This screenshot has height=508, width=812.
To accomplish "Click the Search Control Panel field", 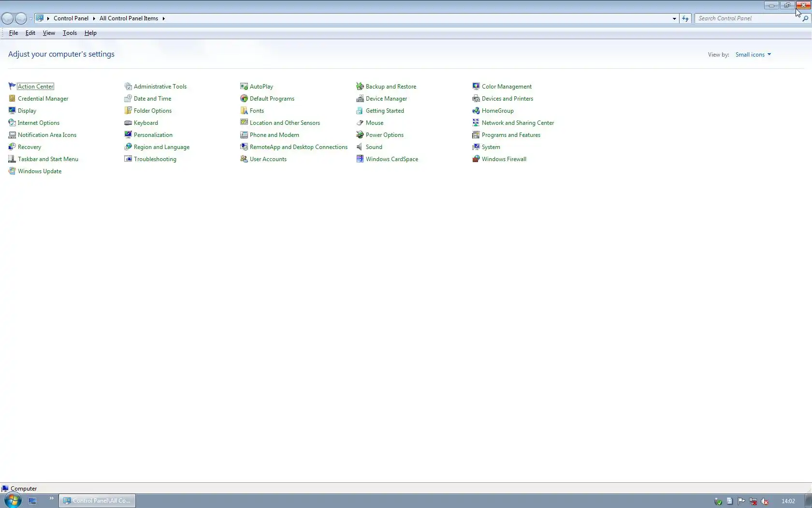I will (747, 18).
